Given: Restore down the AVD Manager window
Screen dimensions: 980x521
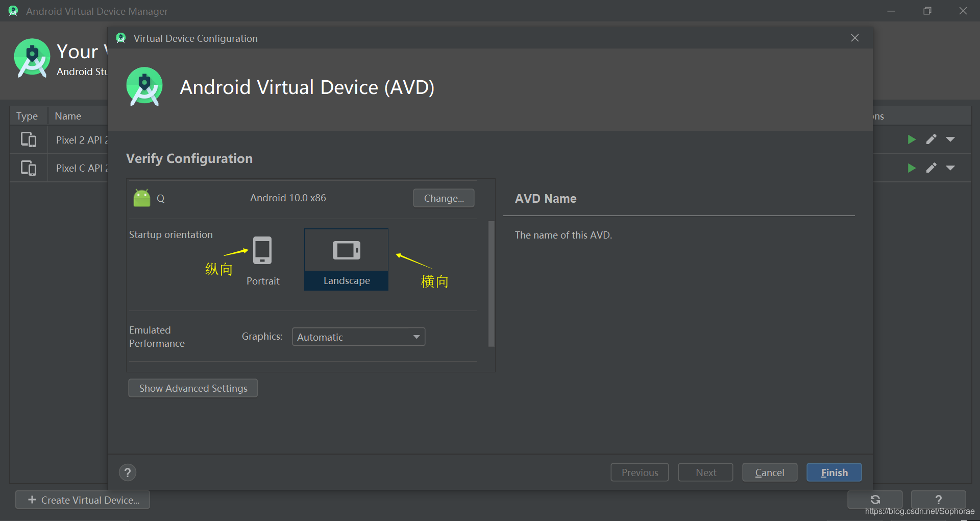Looking at the screenshot, I should 927,11.
